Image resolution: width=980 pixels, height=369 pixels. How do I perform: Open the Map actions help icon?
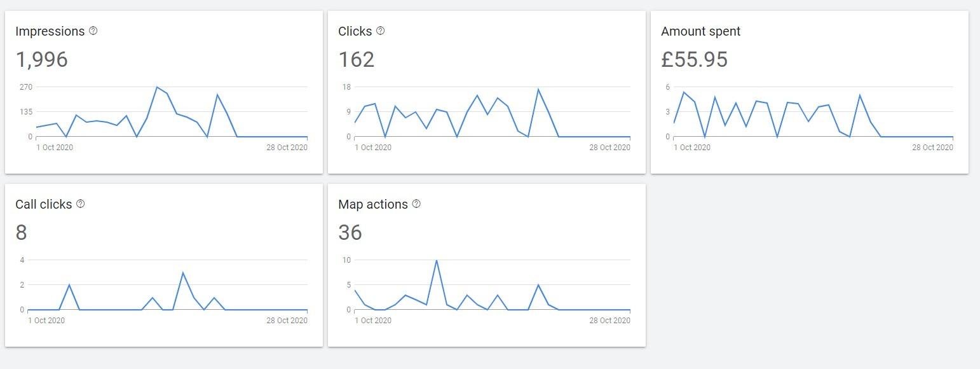click(416, 204)
